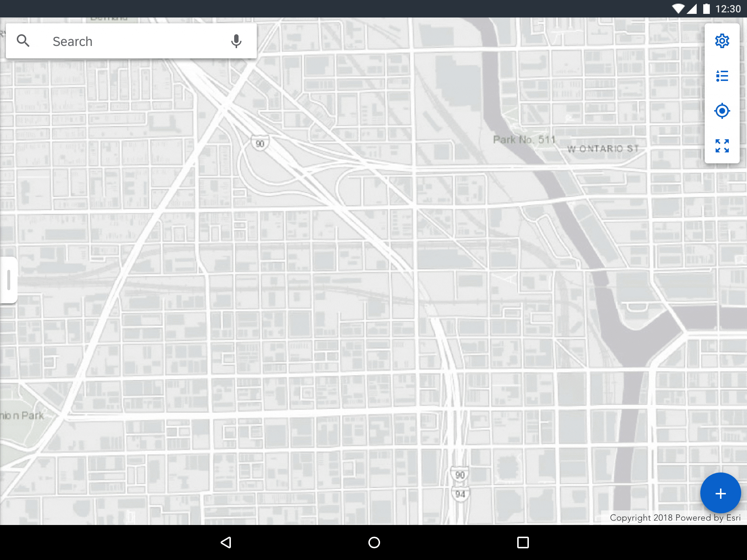Open map settings gear menu
This screenshot has width=747, height=560.
pyautogui.click(x=722, y=41)
